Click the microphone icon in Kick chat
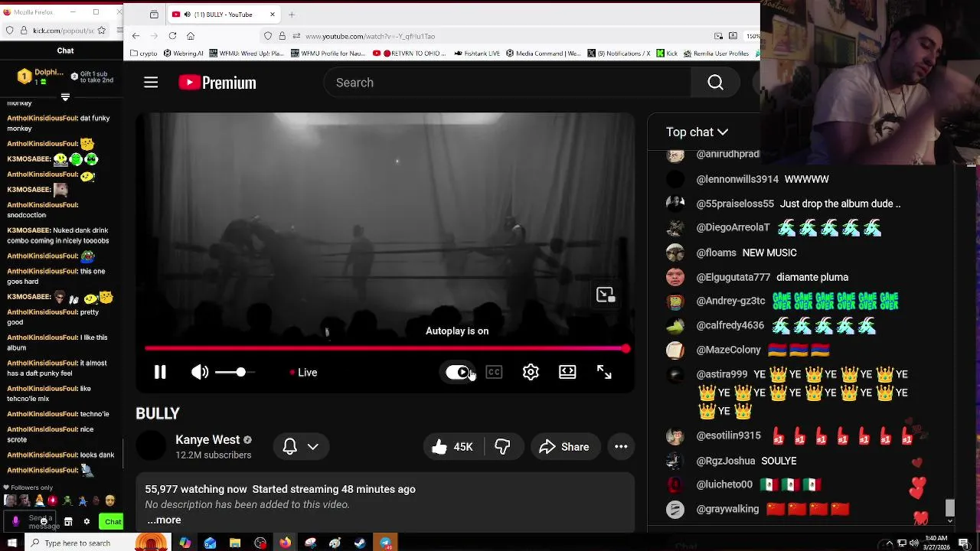Image resolution: width=980 pixels, height=551 pixels. coord(15,522)
